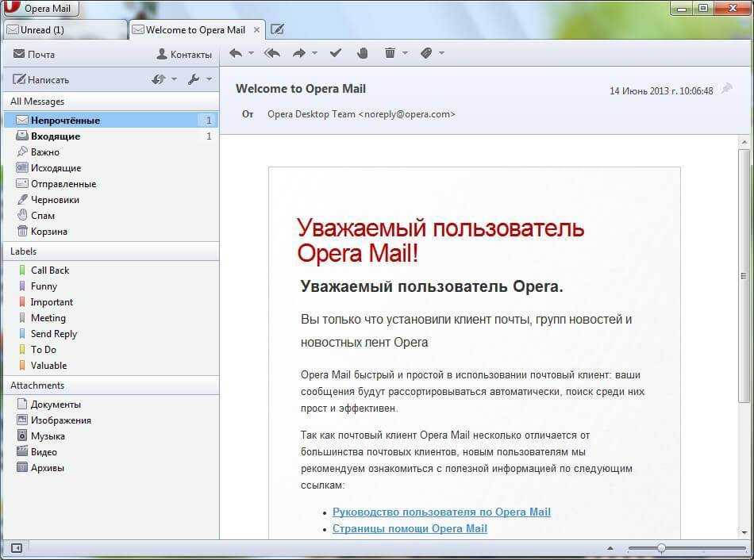The width and height of the screenshot is (754, 560).
Task: Open the Почта panel button
Action: tap(33, 54)
